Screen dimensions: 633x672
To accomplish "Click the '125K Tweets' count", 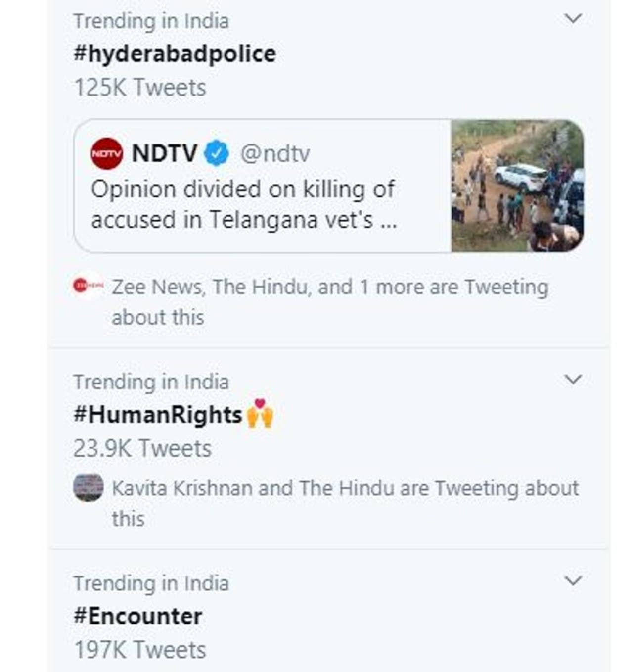I will point(140,88).
